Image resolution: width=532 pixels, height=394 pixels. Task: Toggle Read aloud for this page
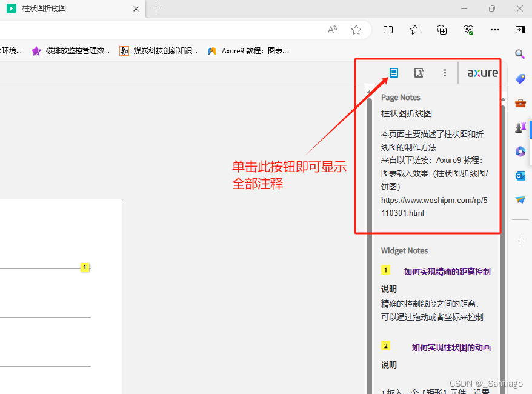[331, 29]
